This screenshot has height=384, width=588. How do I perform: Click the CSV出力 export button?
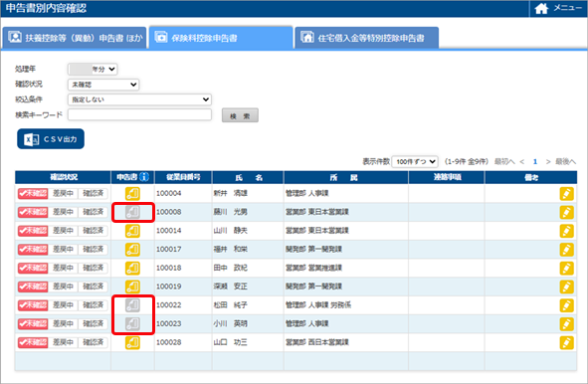(51, 139)
